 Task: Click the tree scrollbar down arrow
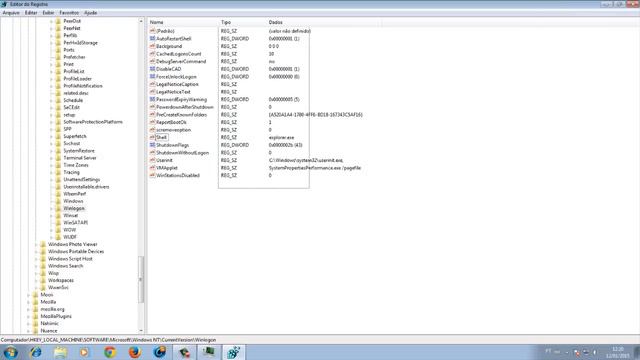(141, 331)
